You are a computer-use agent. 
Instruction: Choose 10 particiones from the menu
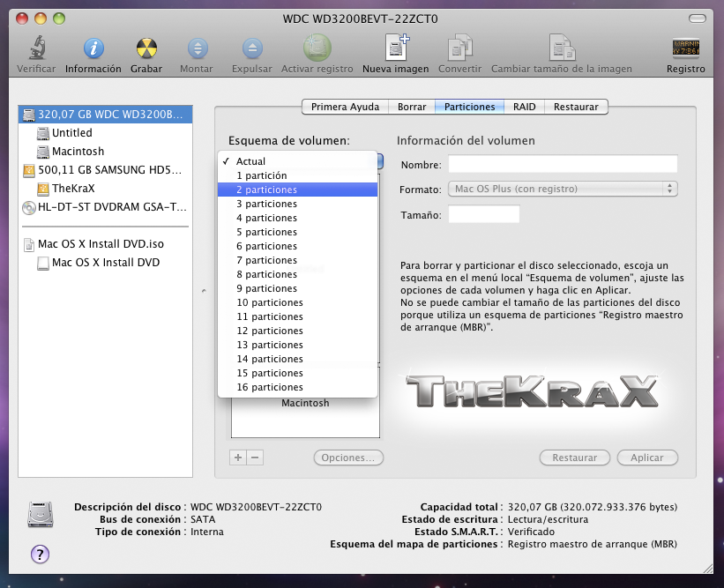click(x=297, y=302)
